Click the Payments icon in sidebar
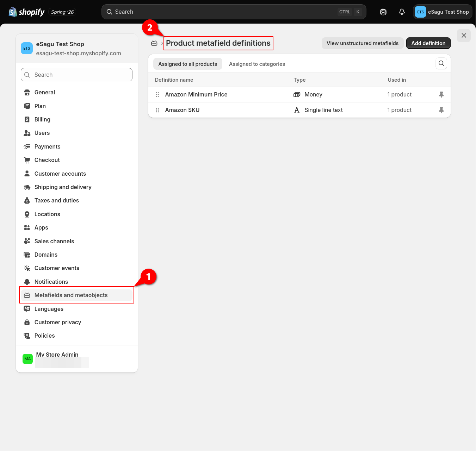This screenshot has height=451, width=476. [27, 147]
